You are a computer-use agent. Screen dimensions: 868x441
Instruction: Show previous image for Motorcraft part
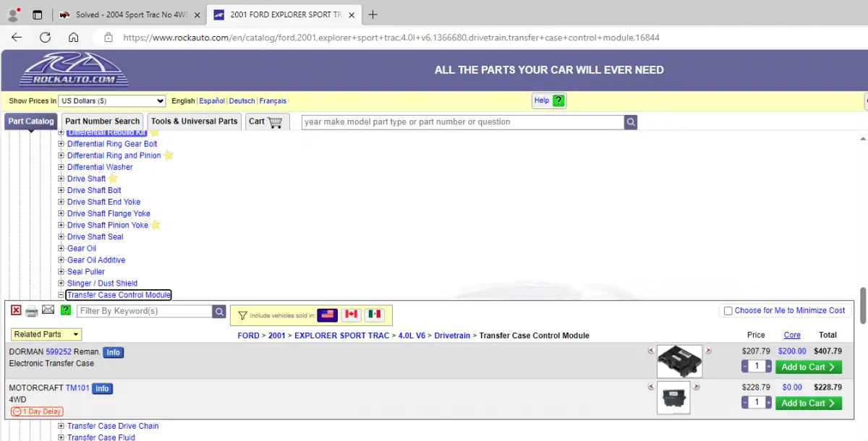pos(651,387)
